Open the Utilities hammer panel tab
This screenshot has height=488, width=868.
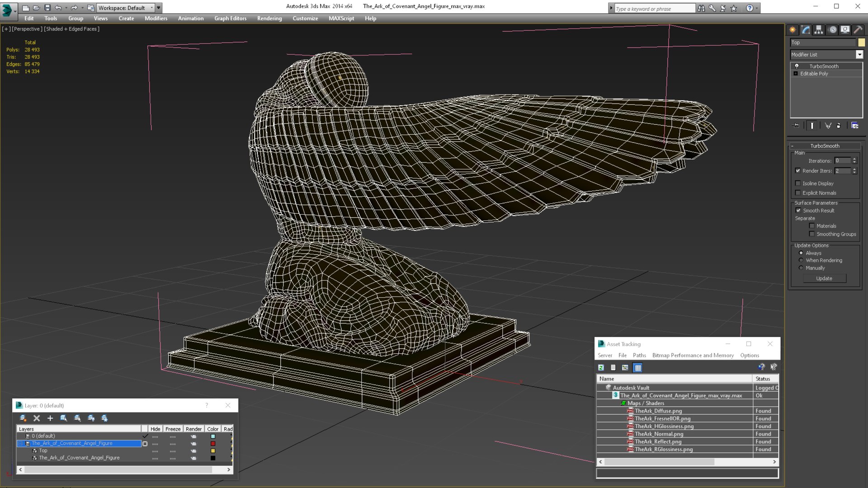tap(858, 30)
